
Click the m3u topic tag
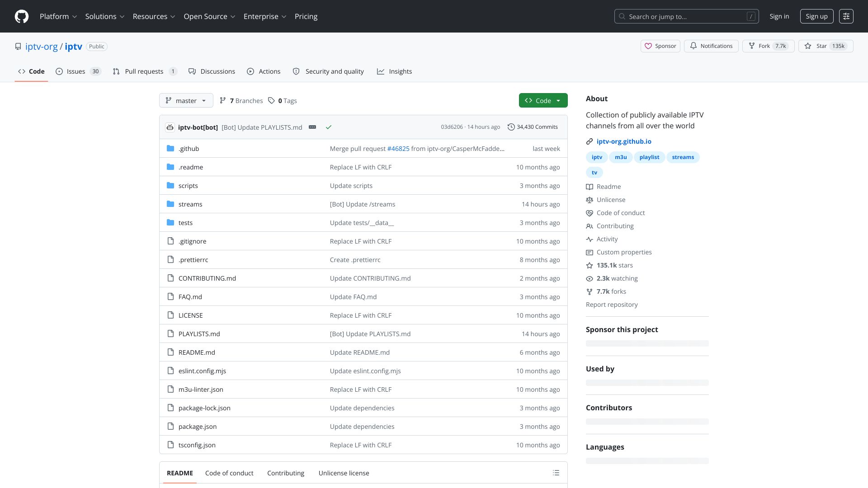click(621, 157)
